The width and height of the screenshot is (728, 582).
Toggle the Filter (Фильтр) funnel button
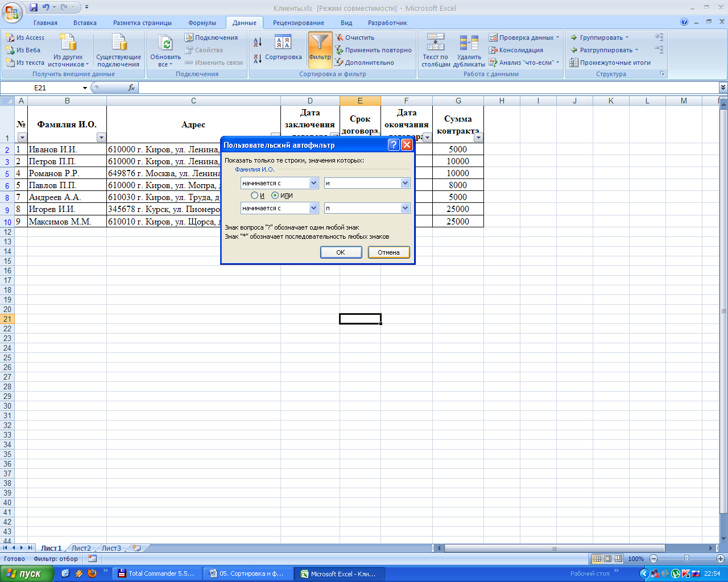pyautogui.click(x=320, y=50)
